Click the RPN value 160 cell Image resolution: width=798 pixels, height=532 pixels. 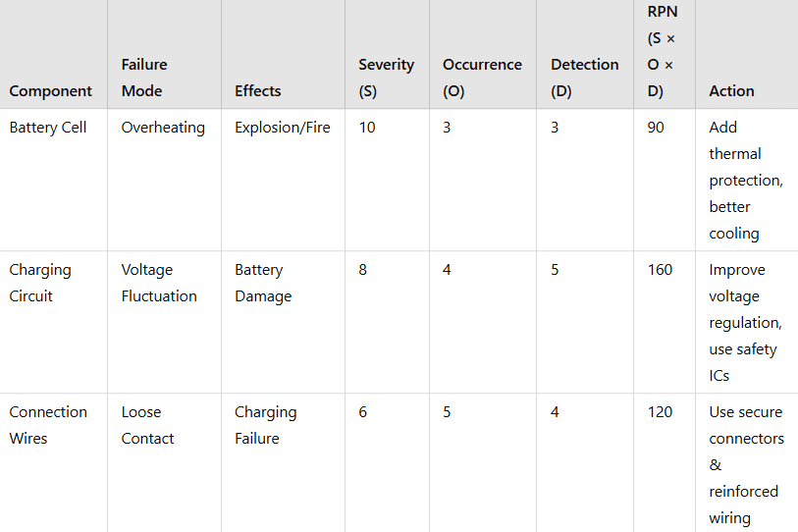point(660,270)
